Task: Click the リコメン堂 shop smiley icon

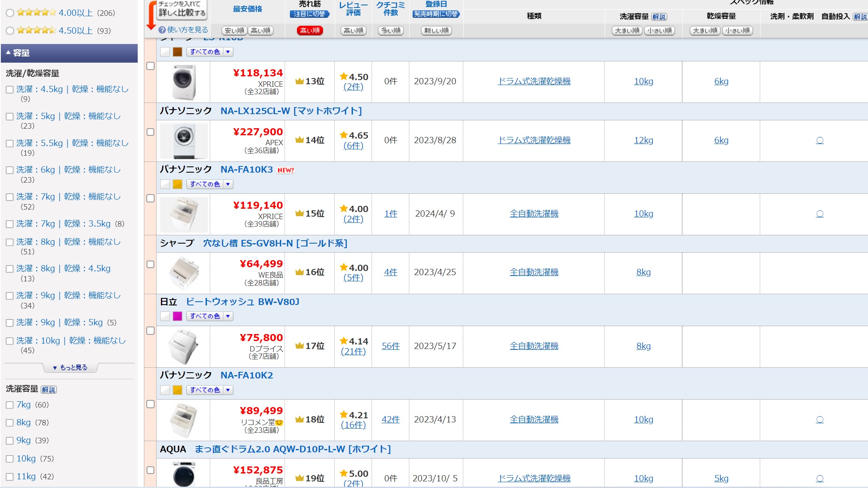Action: coord(279,422)
